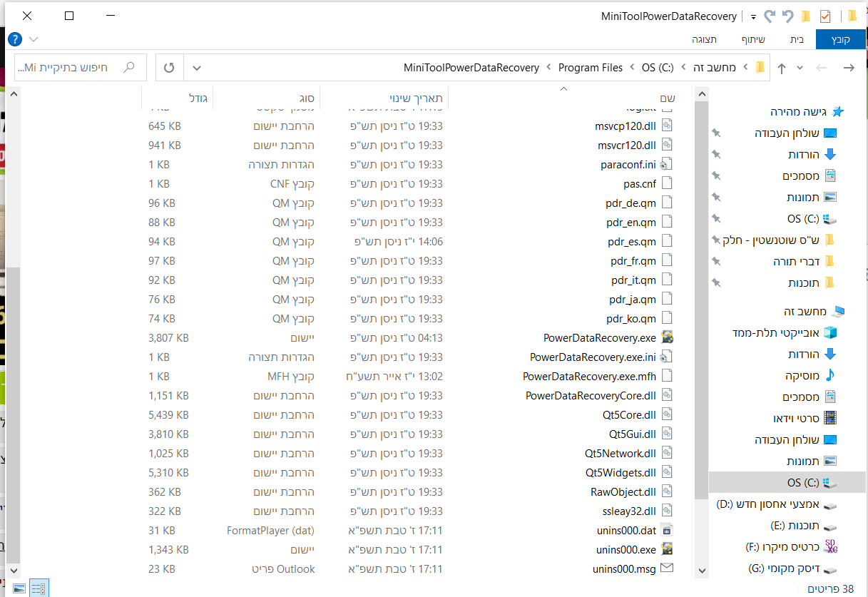
Task: Click the magnifier icon in search box
Action: (x=129, y=67)
